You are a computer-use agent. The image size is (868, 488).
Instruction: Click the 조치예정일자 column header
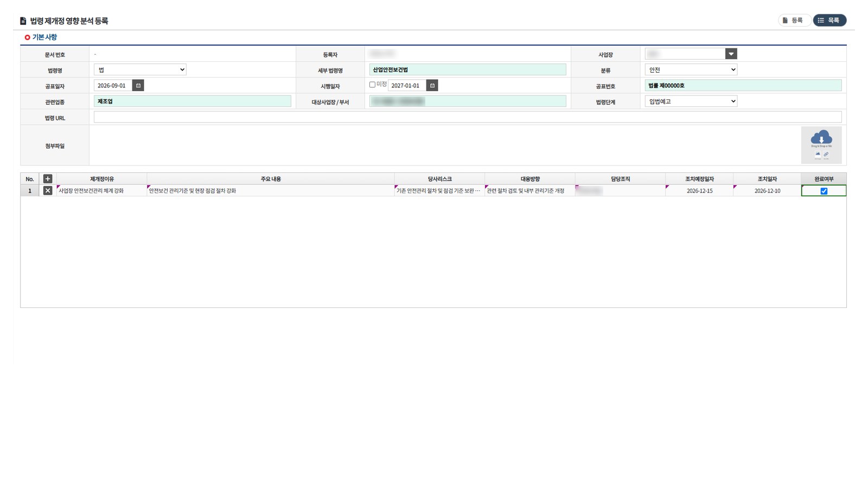[699, 179]
